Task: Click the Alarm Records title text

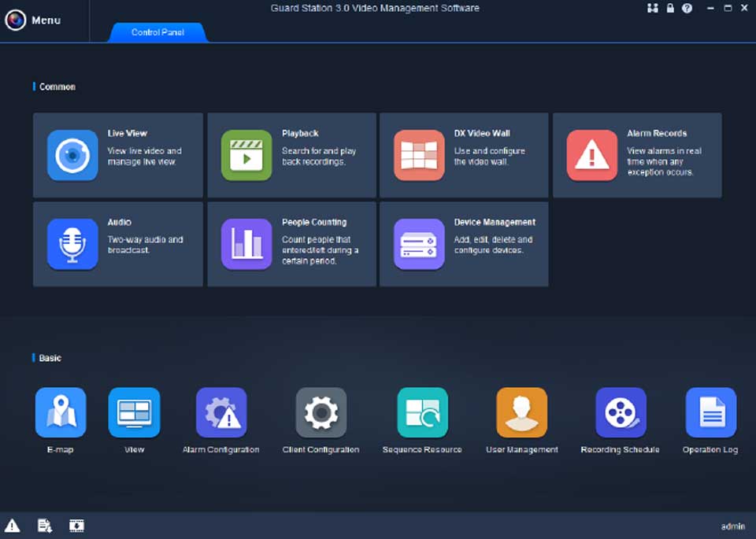Action: [657, 134]
